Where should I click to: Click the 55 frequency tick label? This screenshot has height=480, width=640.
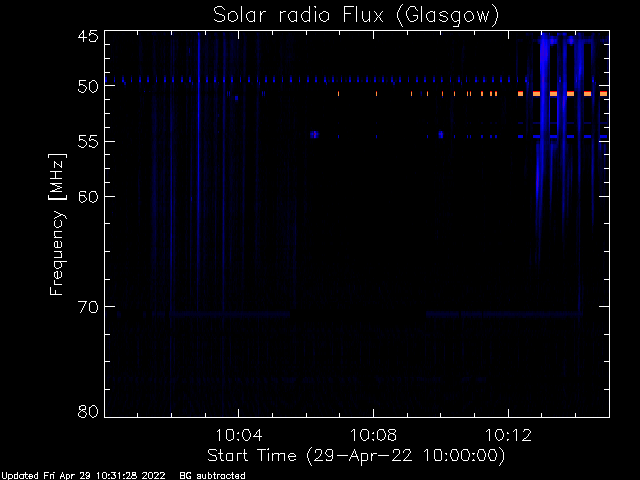88,142
